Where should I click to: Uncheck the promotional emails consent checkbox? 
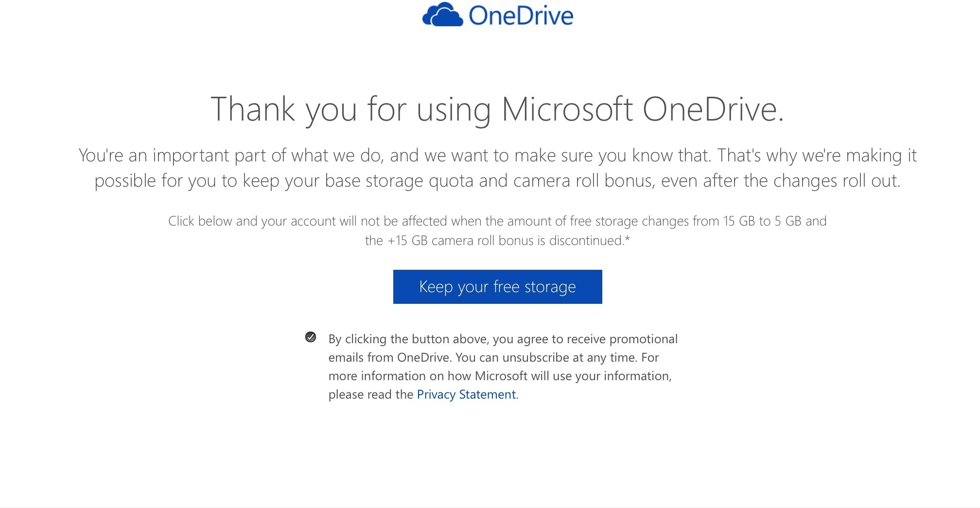(311, 337)
